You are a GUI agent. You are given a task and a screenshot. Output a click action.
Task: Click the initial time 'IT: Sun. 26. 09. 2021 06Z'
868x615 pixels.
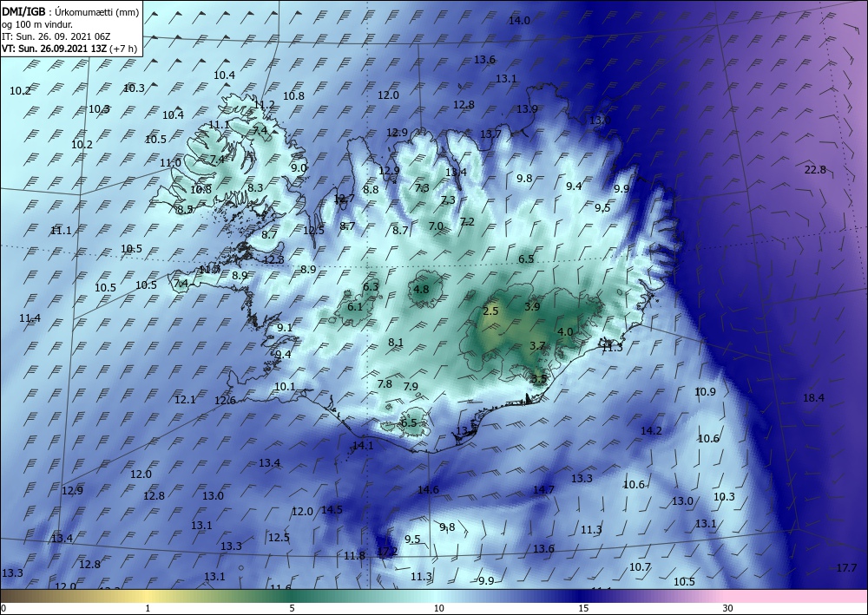click(56, 36)
